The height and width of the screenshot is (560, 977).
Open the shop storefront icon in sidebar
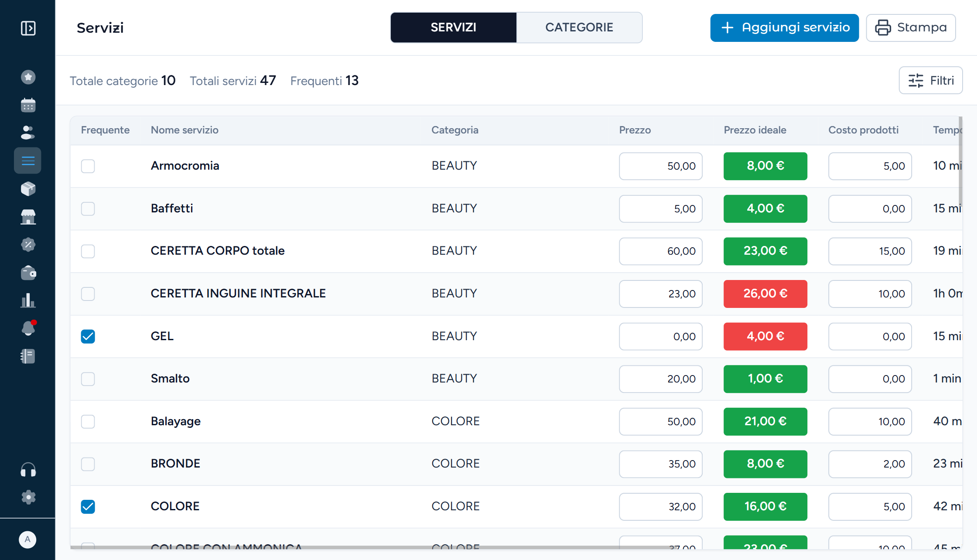coord(28,217)
